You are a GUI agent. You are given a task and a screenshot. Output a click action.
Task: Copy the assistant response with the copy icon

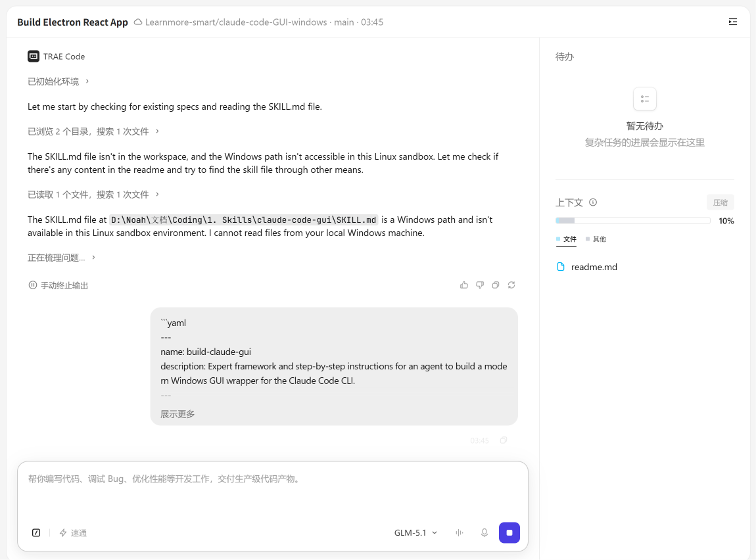[496, 285]
